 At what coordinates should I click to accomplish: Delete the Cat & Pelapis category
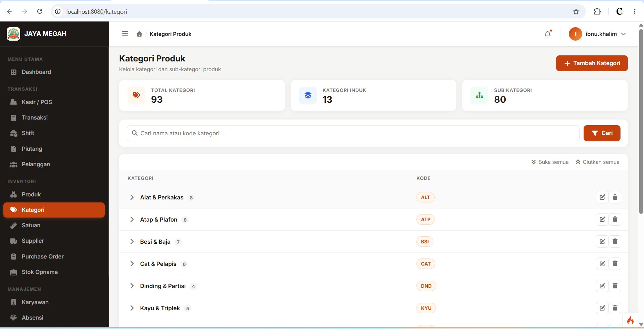click(615, 264)
